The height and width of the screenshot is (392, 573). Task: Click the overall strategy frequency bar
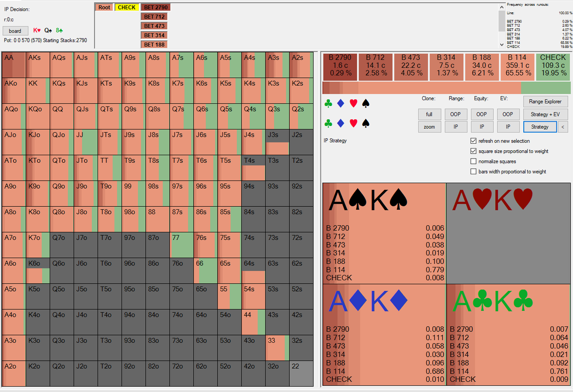(x=446, y=88)
